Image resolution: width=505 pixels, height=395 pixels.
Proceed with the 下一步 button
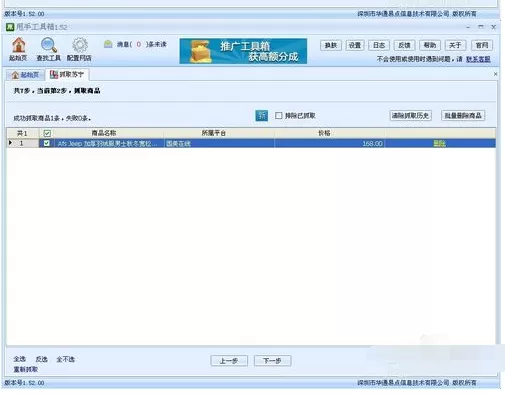coord(272,361)
